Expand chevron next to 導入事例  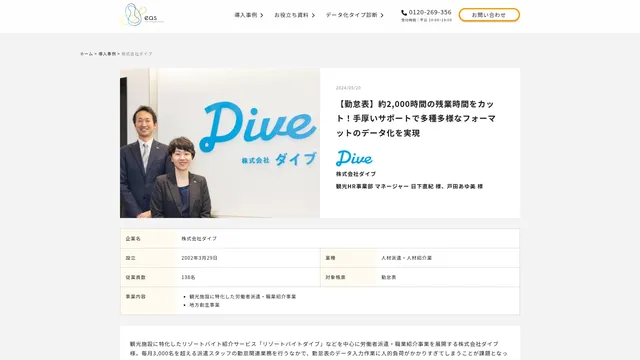point(262,16)
